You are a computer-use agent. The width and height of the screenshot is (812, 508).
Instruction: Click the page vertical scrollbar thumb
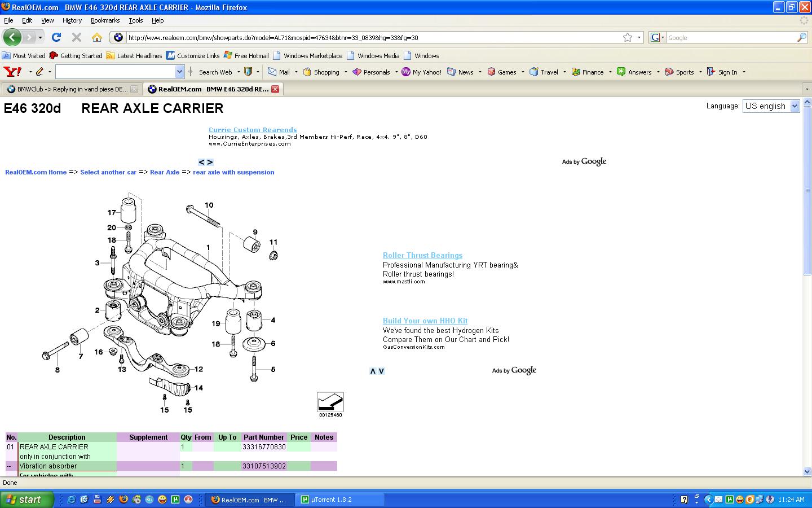coord(806,190)
